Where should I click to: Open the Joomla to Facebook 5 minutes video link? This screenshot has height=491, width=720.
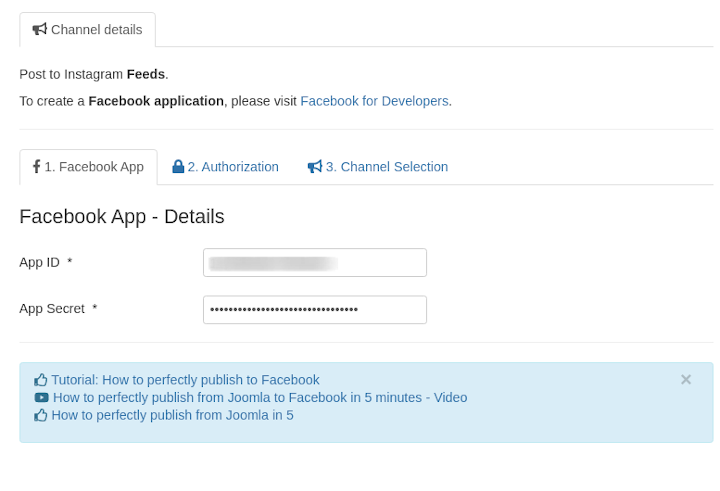[x=260, y=397]
